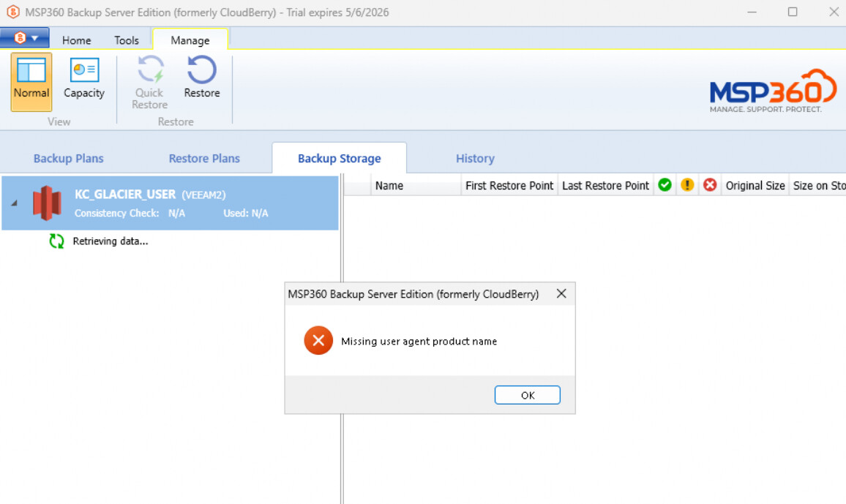The width and height of the screenshot is (846, 504).
Task: Click the Restore ribbon icon
Action: 202,72
